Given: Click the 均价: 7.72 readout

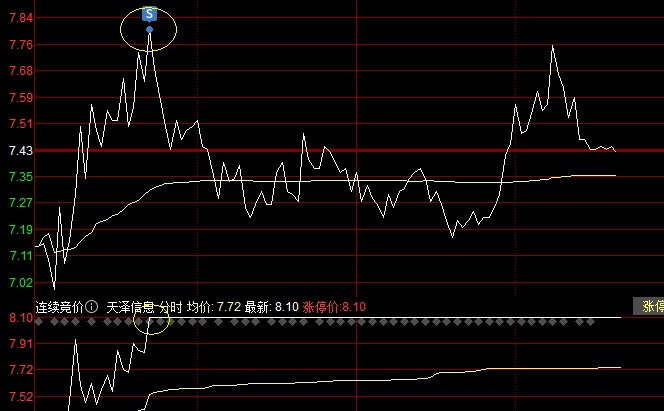Looking at the screenshot, I should tap(214, 307).
